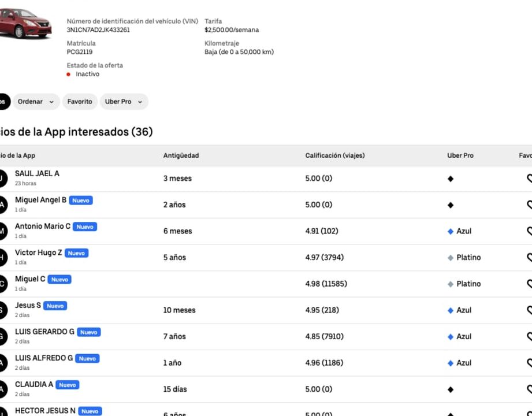Click Azul diamond icon for LUIS ALFREDO G
The image size is (532, 416).
(x=451, y=363)
